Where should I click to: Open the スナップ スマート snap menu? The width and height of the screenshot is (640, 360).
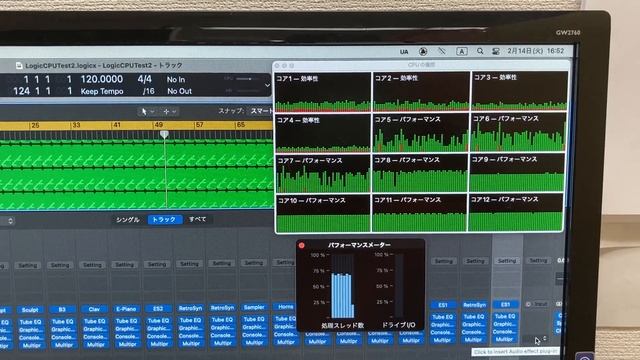pyautogui.click(x=245, y=111)
